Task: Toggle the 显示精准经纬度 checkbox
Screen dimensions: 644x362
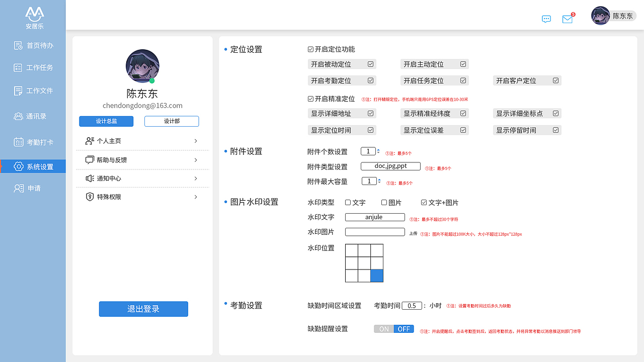Action: (x=463, y=114)
